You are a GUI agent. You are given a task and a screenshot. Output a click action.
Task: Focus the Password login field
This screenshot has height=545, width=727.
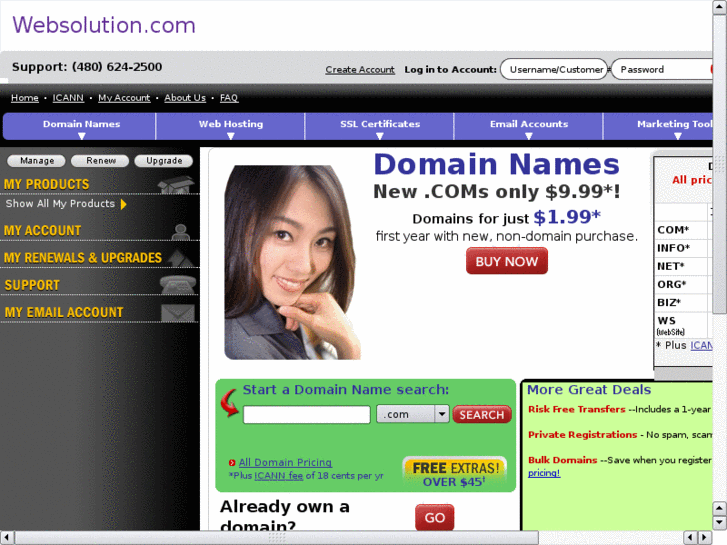(x=662, y=69)
